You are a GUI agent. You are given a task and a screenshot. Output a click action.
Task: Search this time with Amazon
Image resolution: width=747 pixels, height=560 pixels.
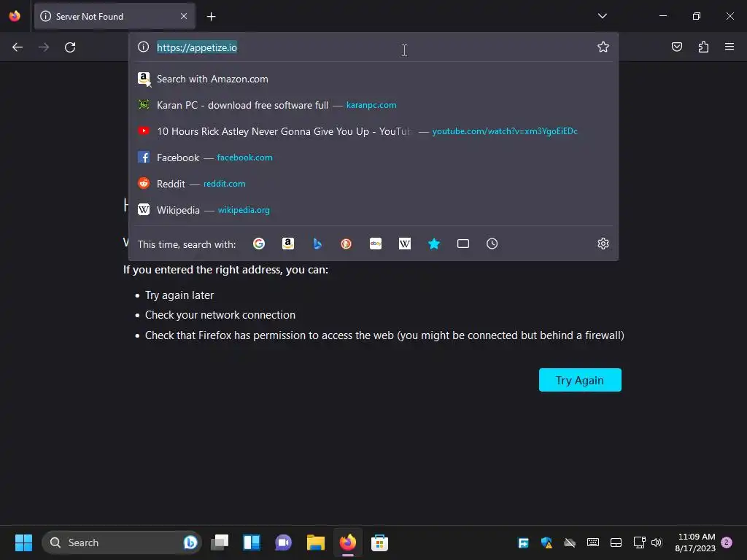click(288, 244)
